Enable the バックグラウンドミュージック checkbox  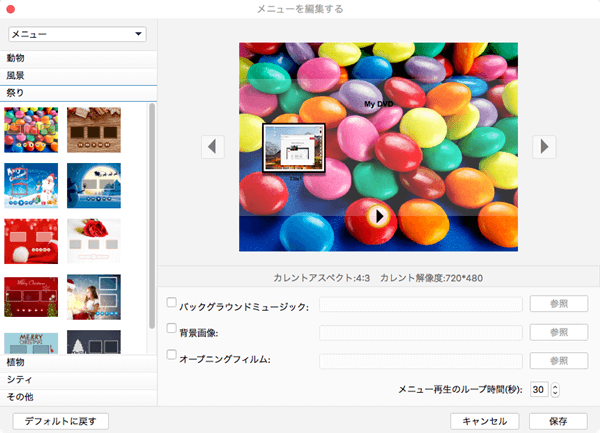pos(172,302)
